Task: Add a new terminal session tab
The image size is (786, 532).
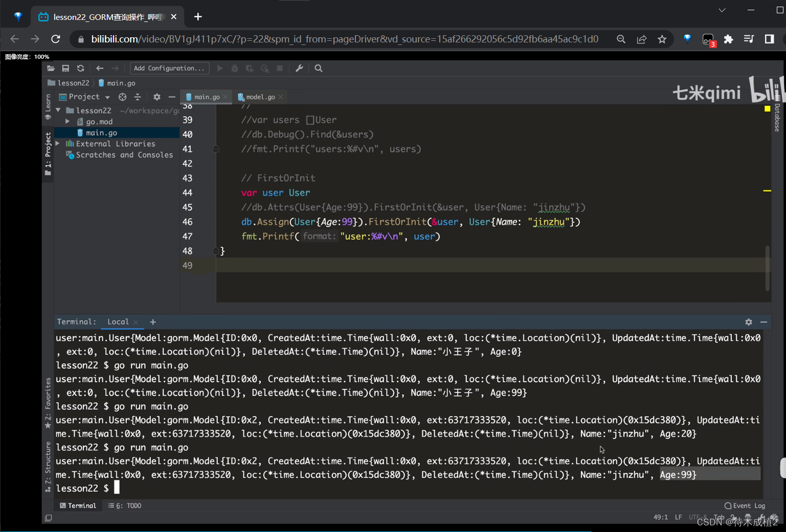Action: click(153, 322)
